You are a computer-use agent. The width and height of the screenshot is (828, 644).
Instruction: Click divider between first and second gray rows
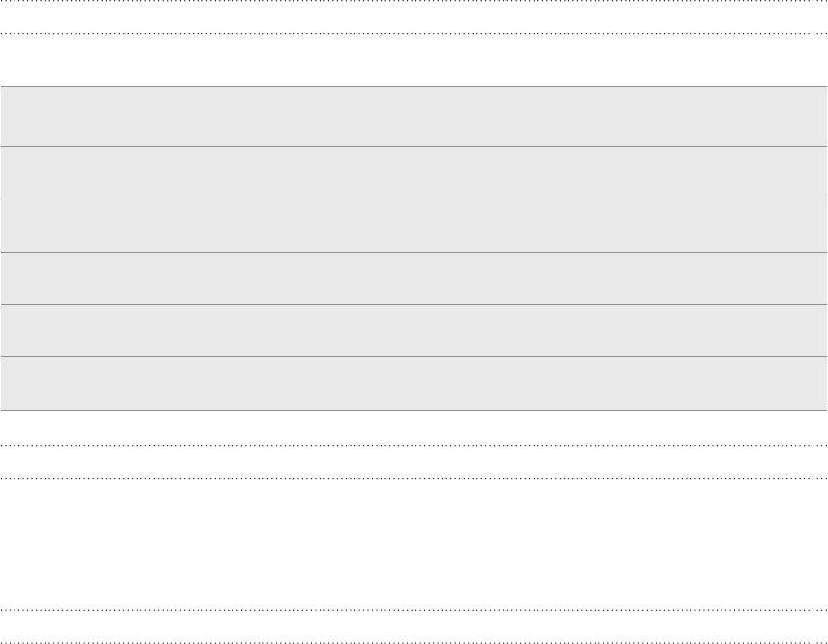(x=414, y=147)
